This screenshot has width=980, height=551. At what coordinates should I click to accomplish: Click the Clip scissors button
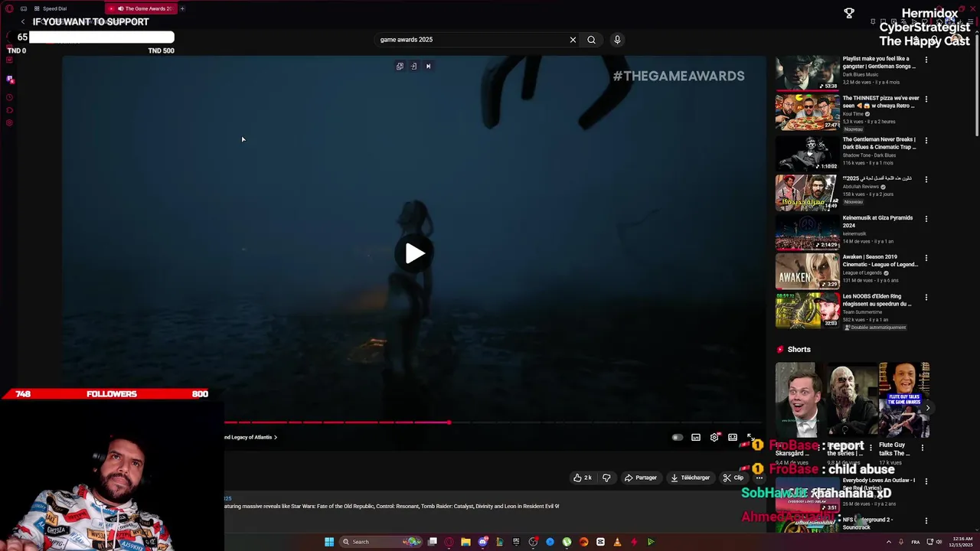pos(733,478)
